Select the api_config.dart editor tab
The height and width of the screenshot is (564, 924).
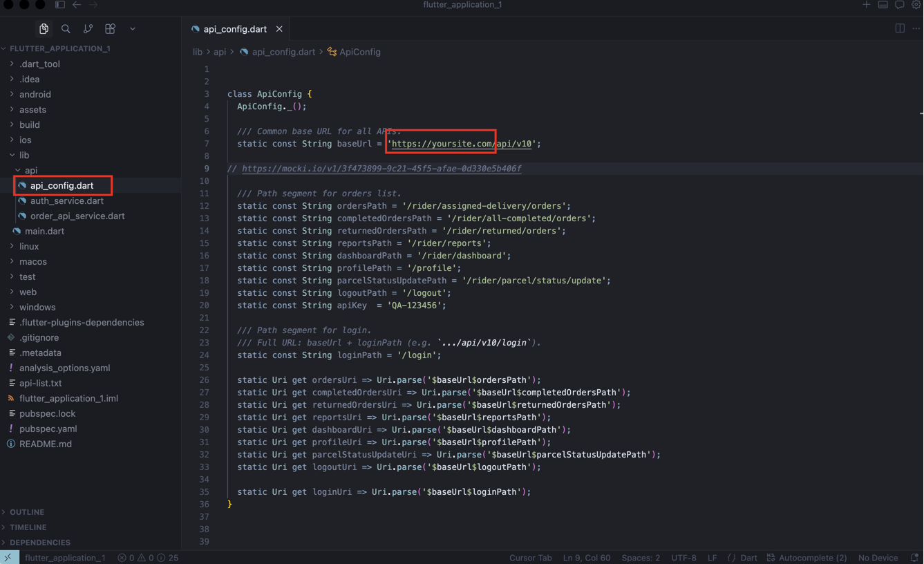[x=234, y=29]
